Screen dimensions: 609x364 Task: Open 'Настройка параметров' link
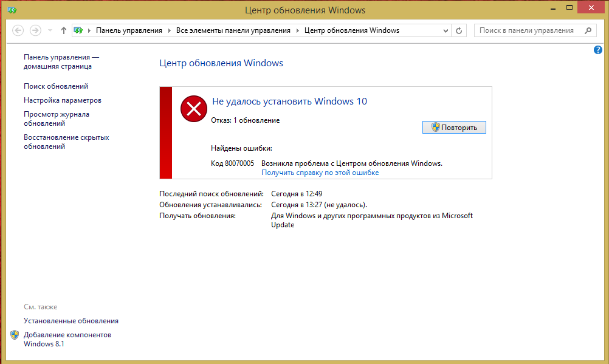pos(63,100)
